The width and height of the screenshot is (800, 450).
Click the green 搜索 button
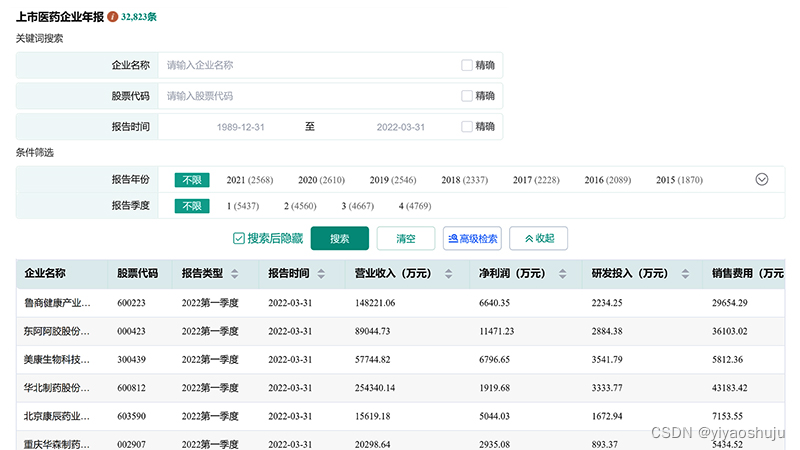click(340, 238)
